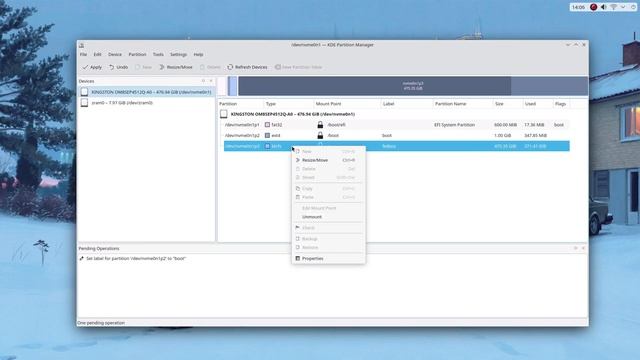Click the greyed New toolbar button
Screen dimensions: 640x360
[x=143, y=67]
